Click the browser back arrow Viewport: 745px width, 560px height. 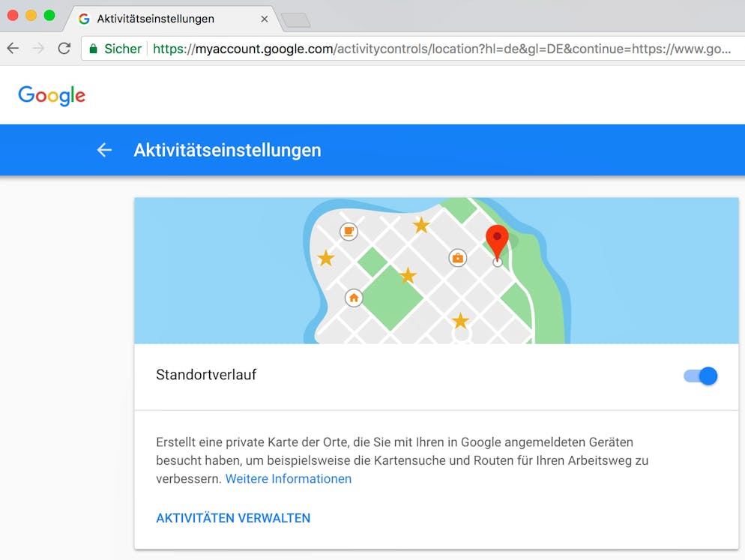coord(13,48)
